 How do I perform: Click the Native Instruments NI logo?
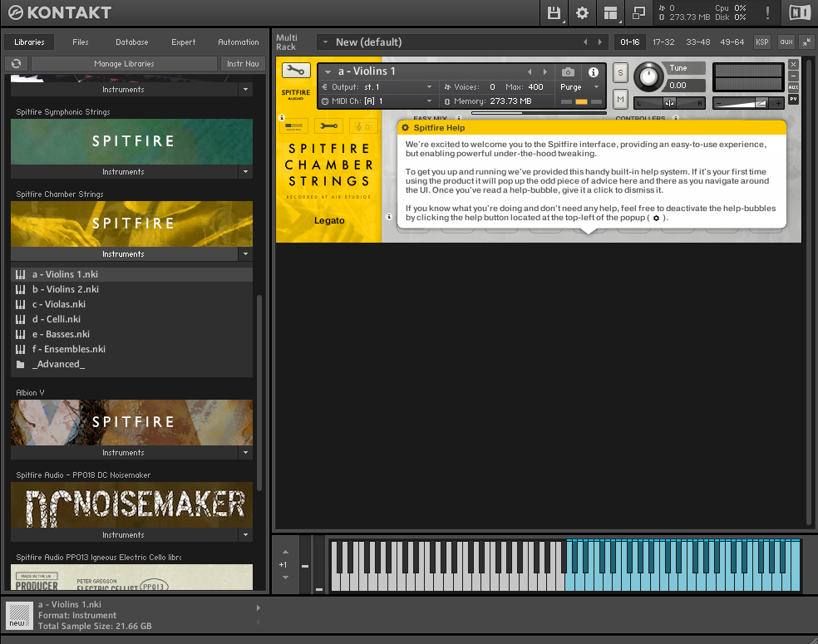pos(800,12)
